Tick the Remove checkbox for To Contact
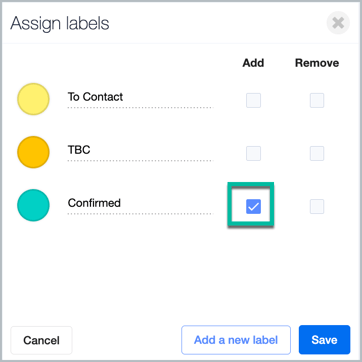Screen dimensions: 362x362 click(x=317, y=100)
